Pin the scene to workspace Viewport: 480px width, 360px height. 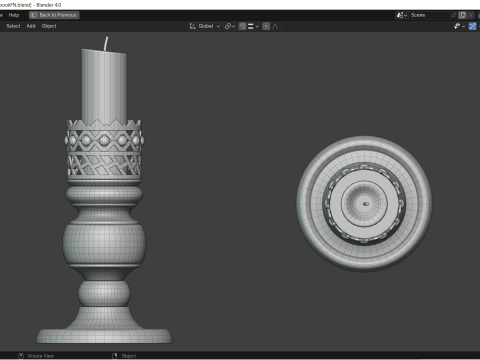pos(454,15)
